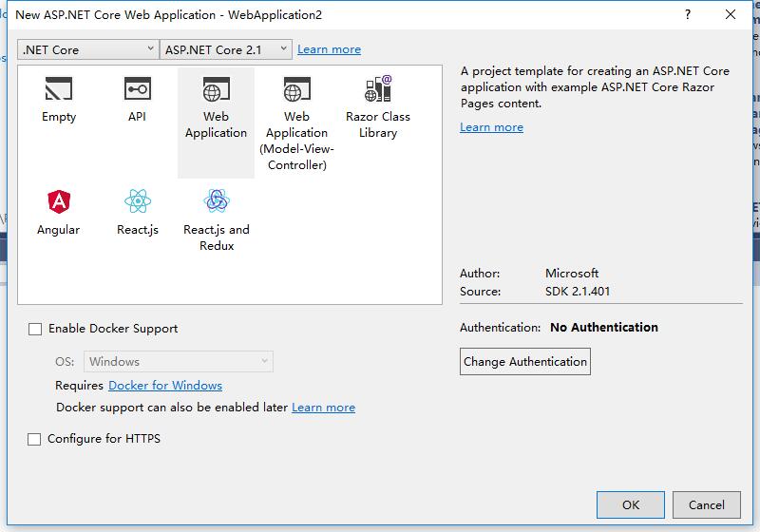This screenshot has height=532, width=760.
Task: Choose the API template icon
Action: pyautogui.click(x=138, y=91)
